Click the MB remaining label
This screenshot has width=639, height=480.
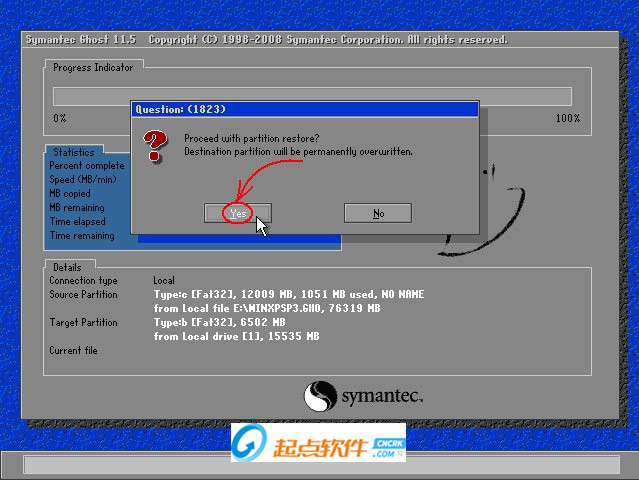(77, 207)
